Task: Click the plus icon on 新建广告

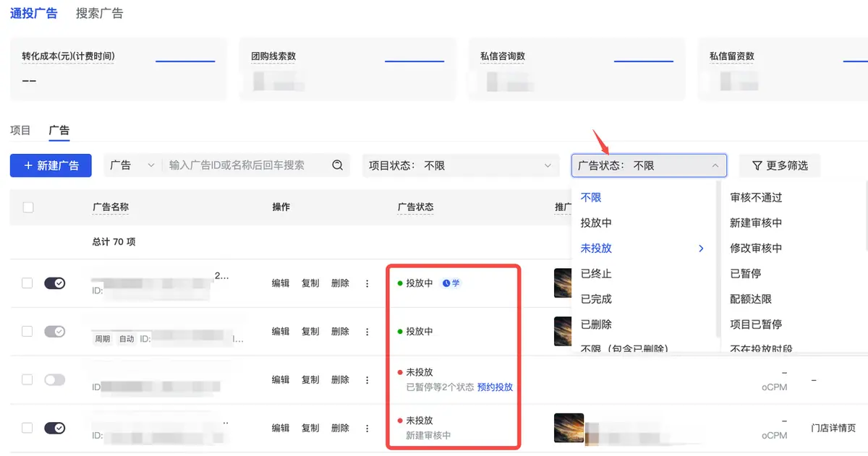Action: 28,165
